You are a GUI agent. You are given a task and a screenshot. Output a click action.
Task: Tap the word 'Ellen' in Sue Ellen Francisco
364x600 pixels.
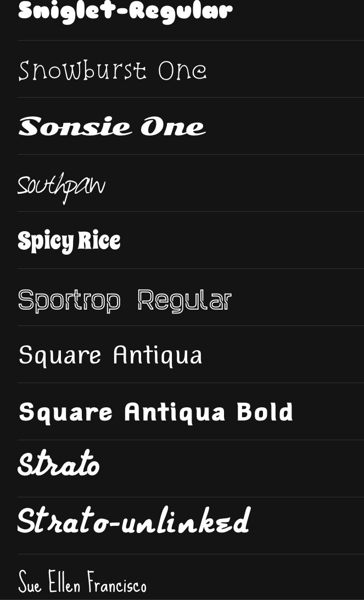tap(64, 581)
